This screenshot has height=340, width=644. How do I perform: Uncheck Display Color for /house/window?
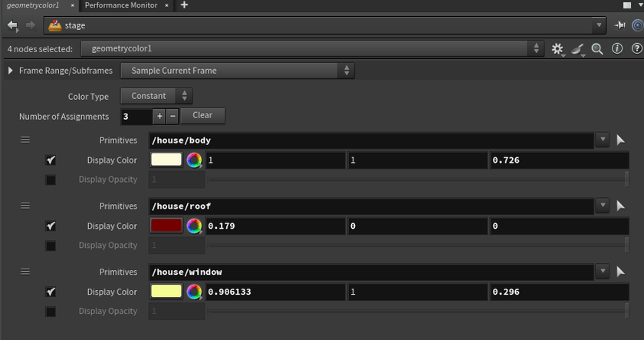[x=51, y=292]
